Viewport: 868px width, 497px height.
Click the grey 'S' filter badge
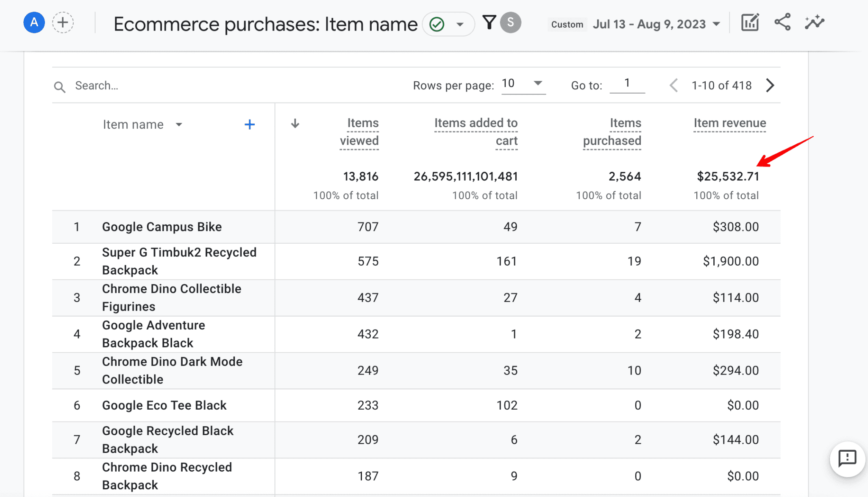tap(510, 22)
